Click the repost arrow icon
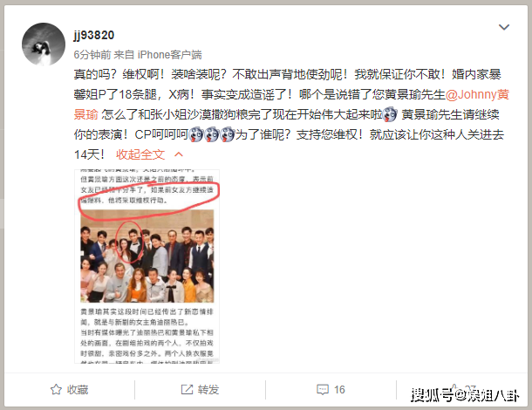The width and height of the screenshot is (532, 410). click(x=187, y=390)
